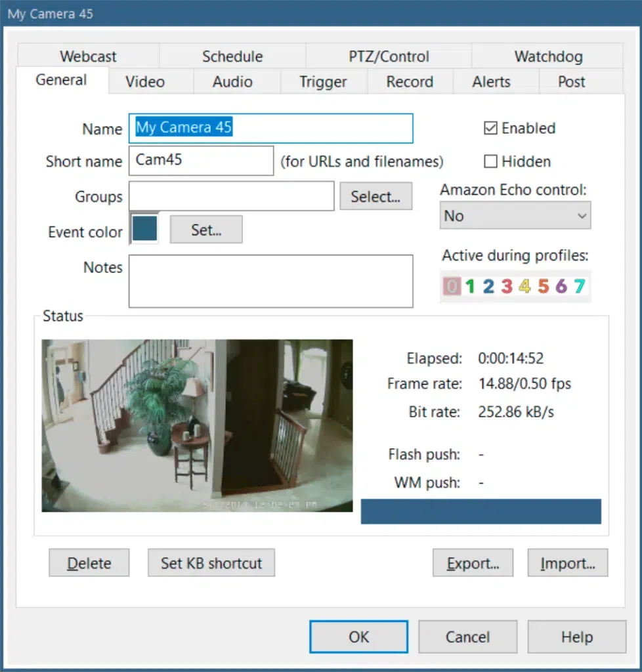Toggle red profile number 3
This screenshot has height=672, width=642.
tap(507, 286)
